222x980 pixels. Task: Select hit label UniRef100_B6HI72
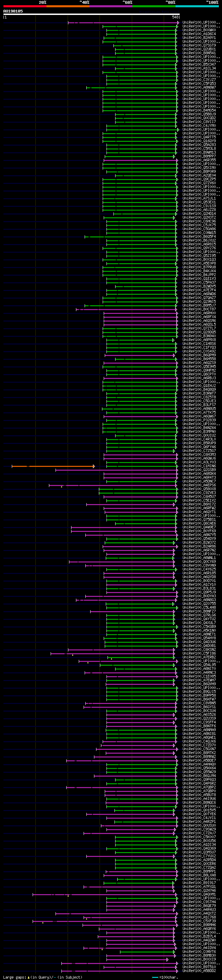pyautogui.click(x=199, y=504)
